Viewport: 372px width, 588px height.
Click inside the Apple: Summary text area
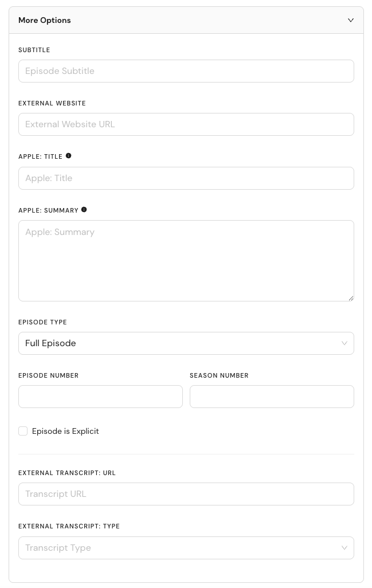click(x=186, y=261)
